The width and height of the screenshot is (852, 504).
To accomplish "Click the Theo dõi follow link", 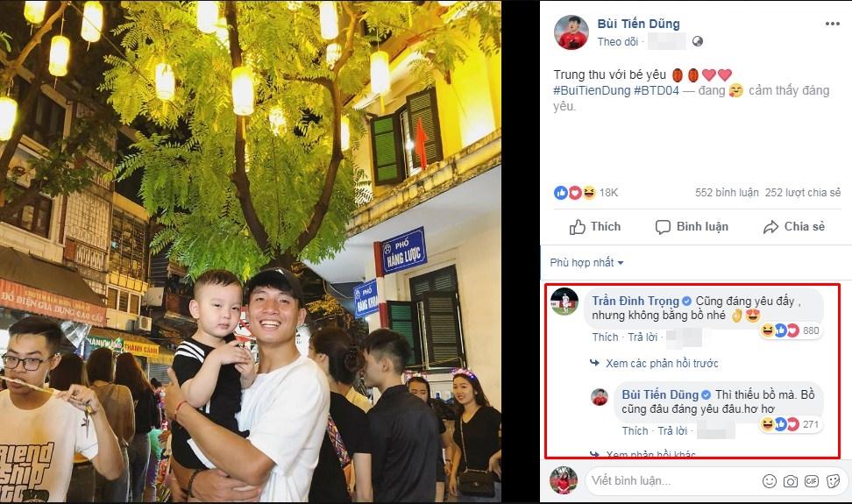I will tap(617, 41).
